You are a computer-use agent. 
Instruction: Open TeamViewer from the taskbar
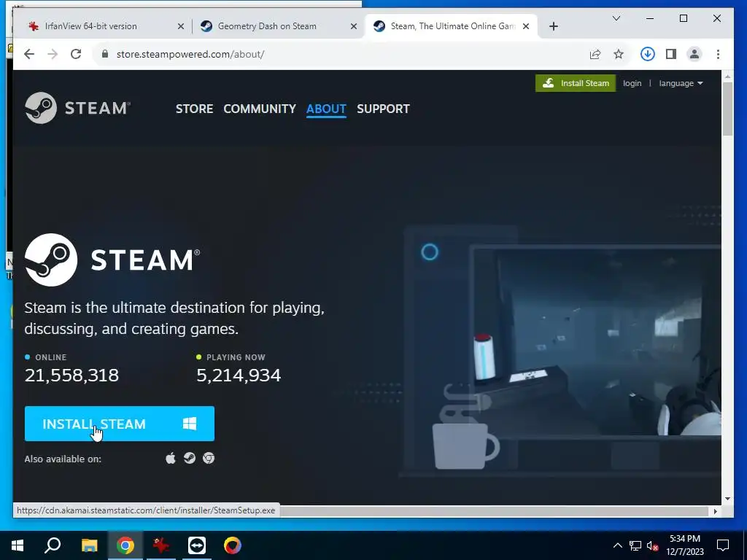coord(197,545)
